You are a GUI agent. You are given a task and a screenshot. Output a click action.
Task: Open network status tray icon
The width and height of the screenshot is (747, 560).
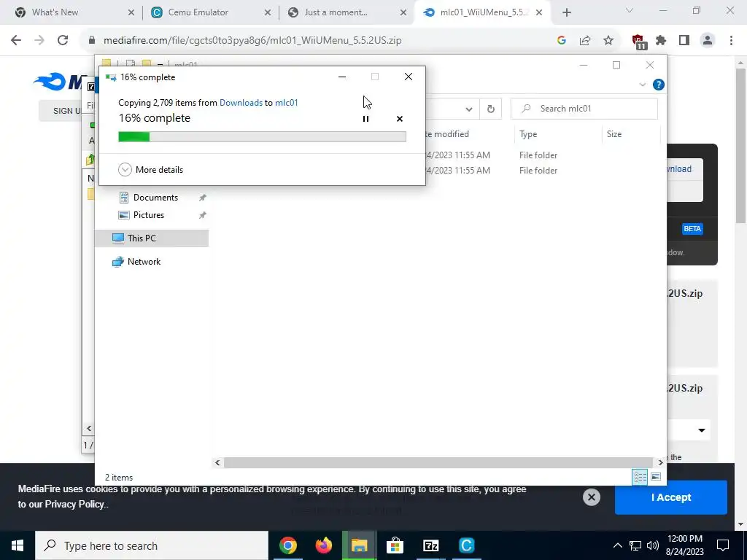click(635, 545)
